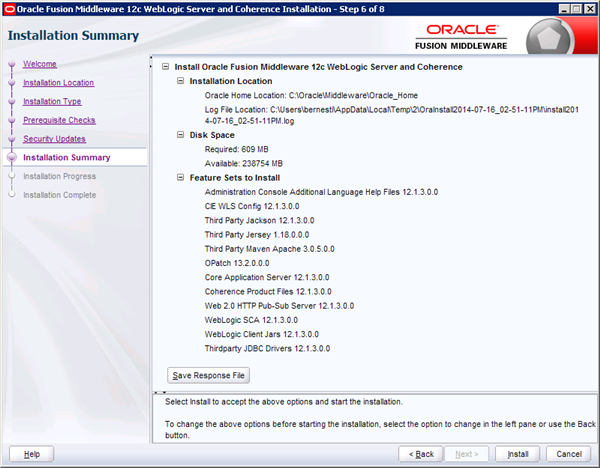
Task: Select WebLogic Client Jars 12.1.3.0.0
Action: (x=262, y=334)
